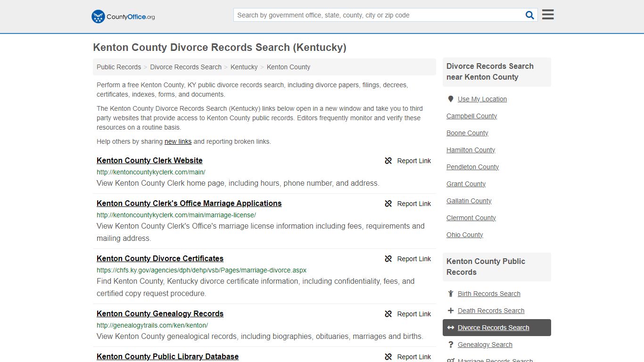Go to Campbell County
This screenshot has width=644, height=362.
tap(471, 116)
